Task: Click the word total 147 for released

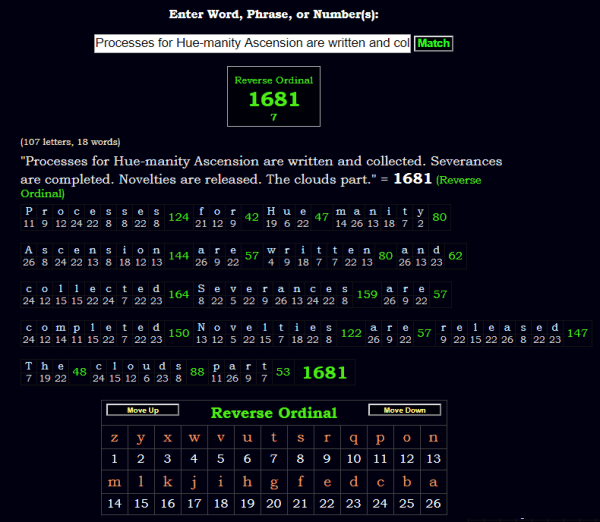Action: 577,333
